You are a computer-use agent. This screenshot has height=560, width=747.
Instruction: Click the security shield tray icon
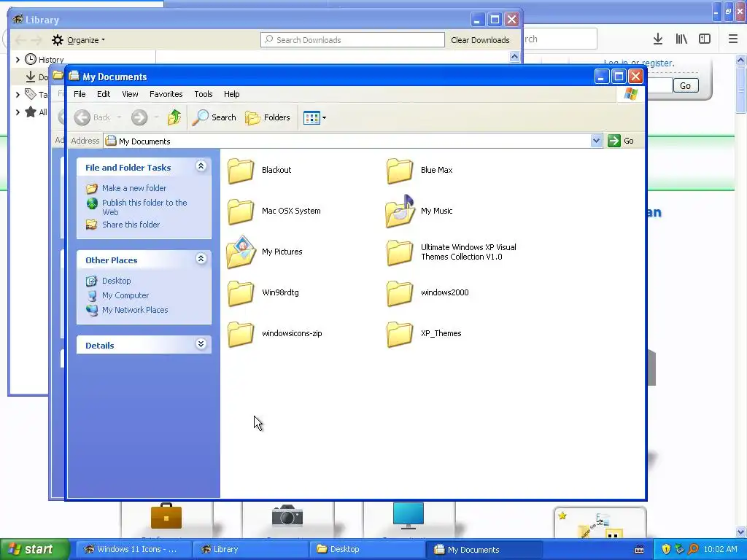pos(665,550)
